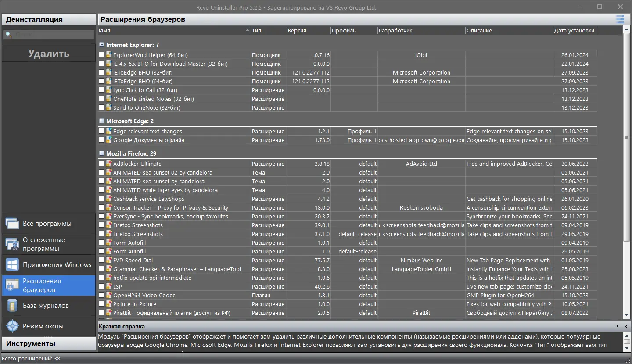The image size is (632, 364).
Task: Collapse the Microsoft Edge: 2 group
Action: pos(102,121)
